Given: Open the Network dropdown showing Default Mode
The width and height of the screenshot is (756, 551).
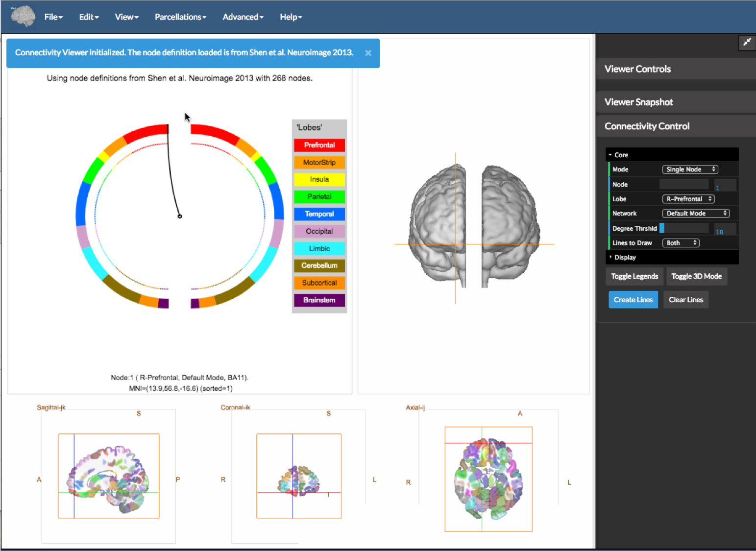Looking at the screenshot, I should click(695, 214).
